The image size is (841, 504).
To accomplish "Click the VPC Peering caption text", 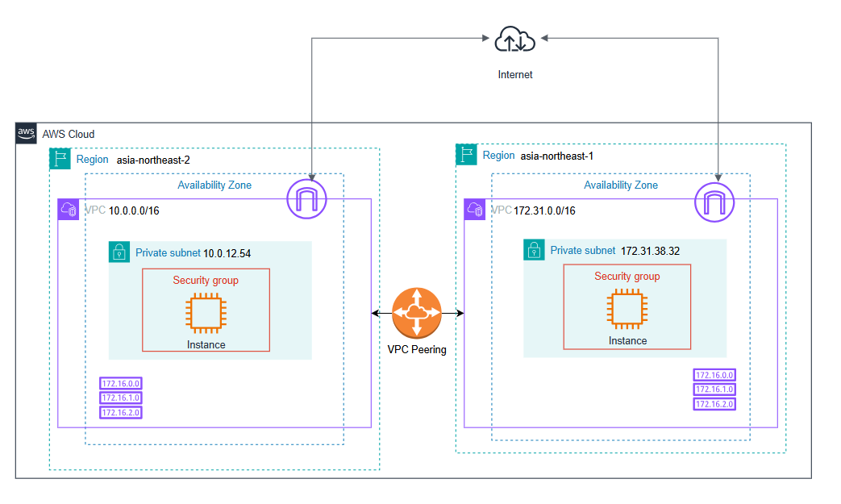I will (417, 350).
